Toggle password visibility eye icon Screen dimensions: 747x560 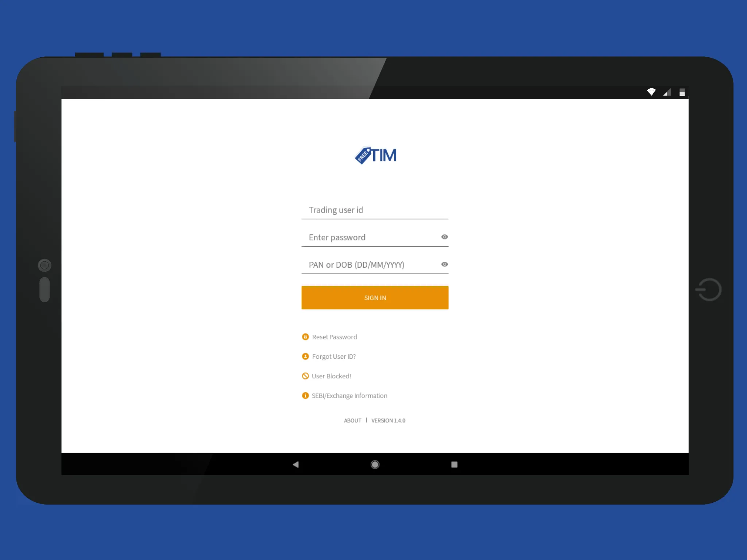pos(444,237)
